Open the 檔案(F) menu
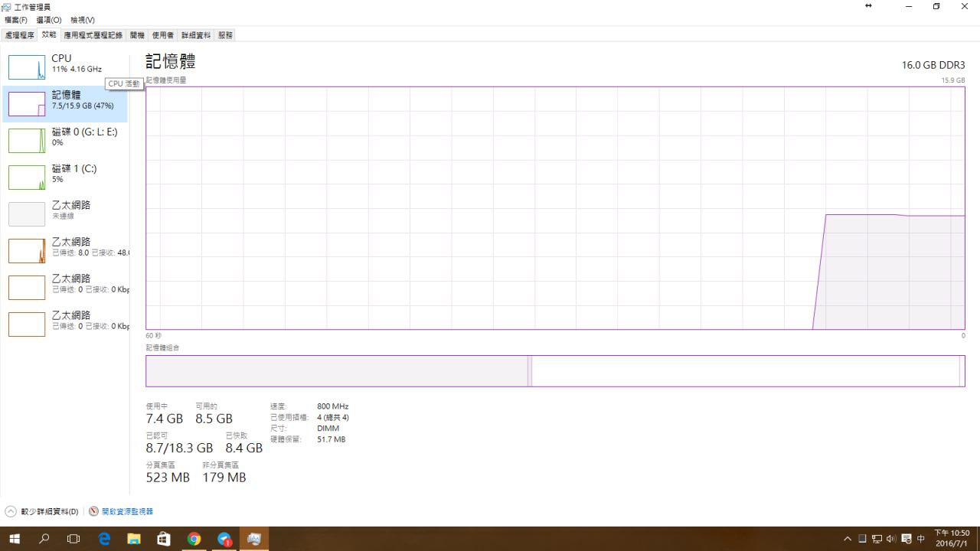980x551 pixels. point(16,20)
